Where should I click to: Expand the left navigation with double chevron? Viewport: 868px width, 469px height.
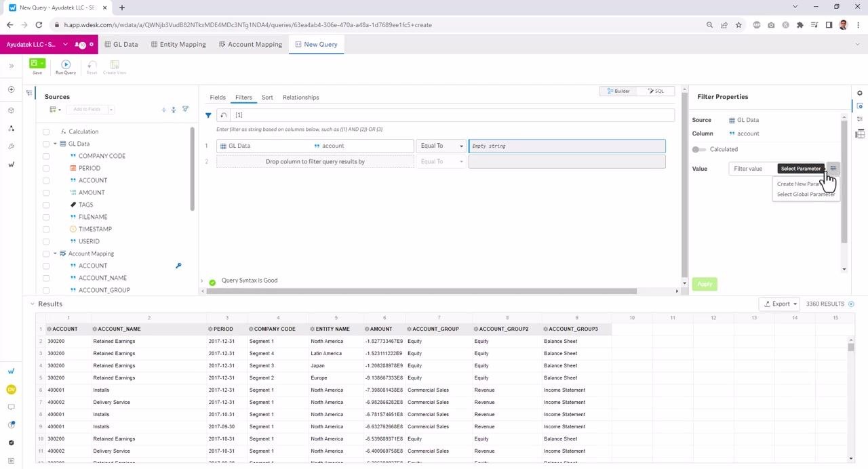pos(11,66)
